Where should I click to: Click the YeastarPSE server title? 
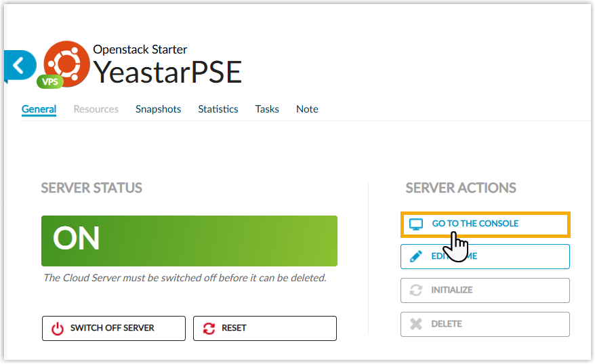coord(167,73)
